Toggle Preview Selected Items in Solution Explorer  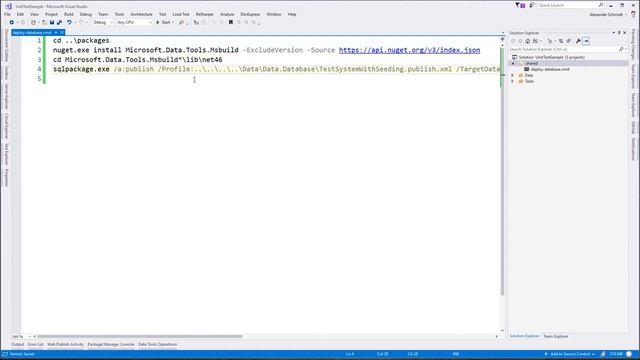tap(586, 41)
